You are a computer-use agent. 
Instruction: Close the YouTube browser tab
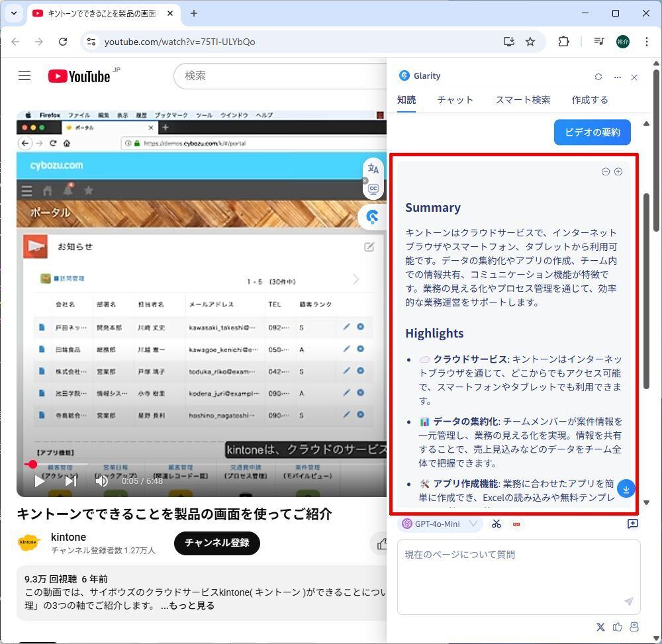[x=169, y=13]
